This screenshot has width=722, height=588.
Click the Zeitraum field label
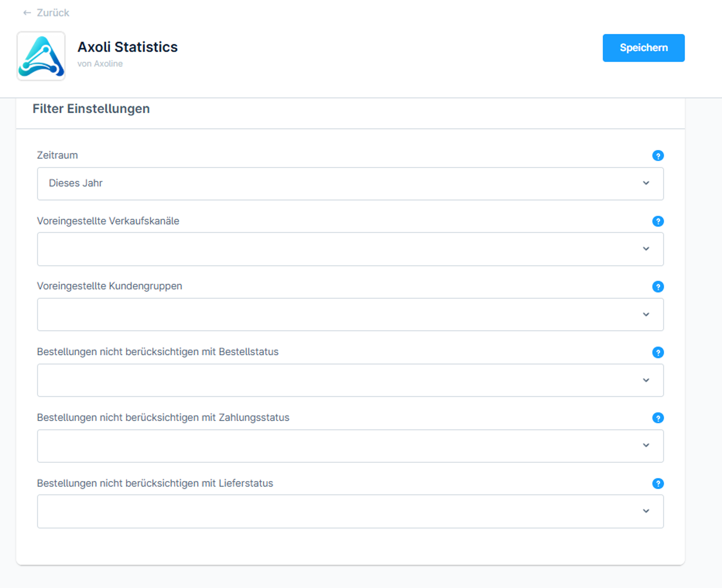[57, 155]
